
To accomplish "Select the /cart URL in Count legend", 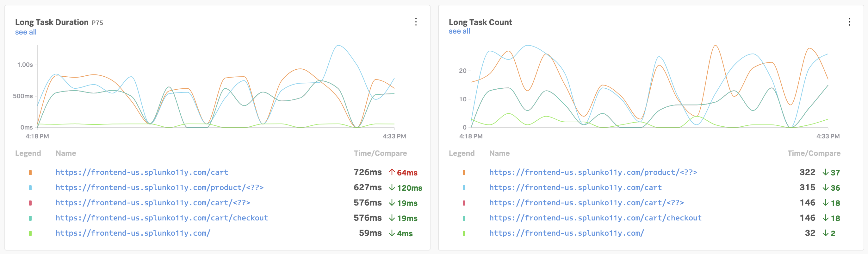I will point(575,187).
